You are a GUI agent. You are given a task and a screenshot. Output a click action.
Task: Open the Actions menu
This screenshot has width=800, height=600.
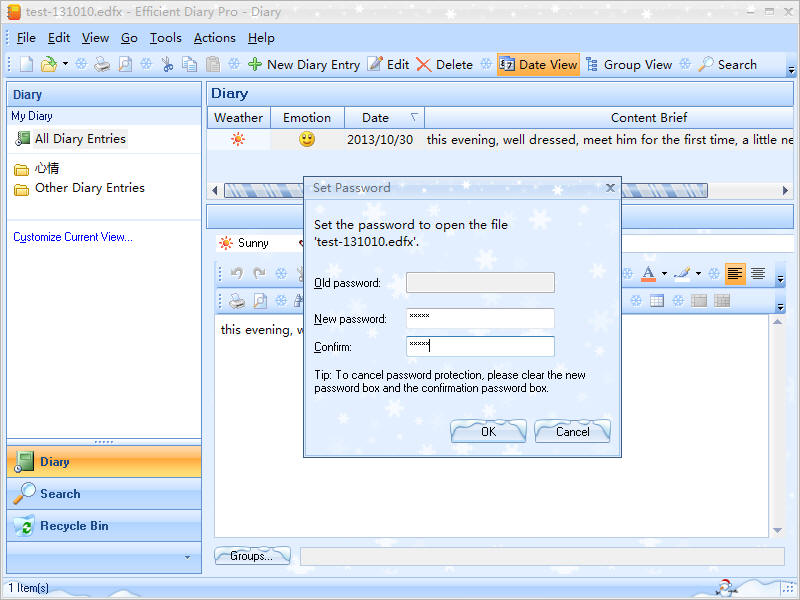[214, 38]
